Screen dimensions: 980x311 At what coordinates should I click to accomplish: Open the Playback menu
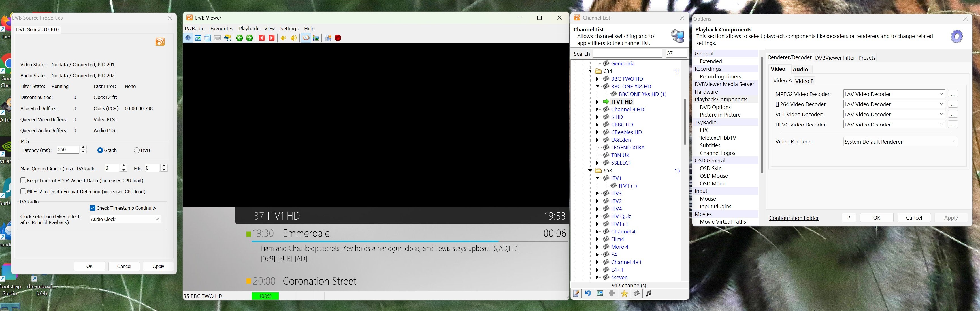point(248,29)
